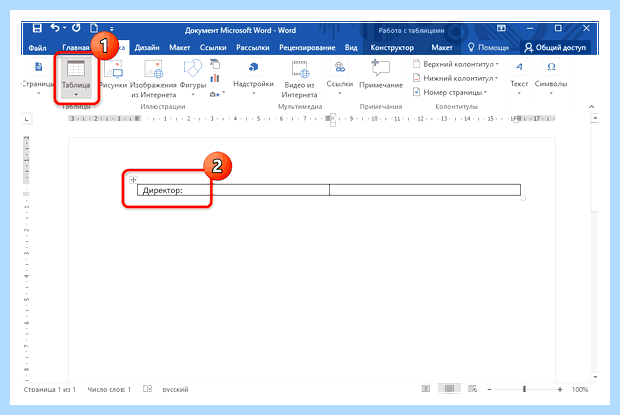Click the SmartArt icon
Image resolution: width=620 pixels, height=415 pixels.
pyautogui.click(x=215, y=64)
